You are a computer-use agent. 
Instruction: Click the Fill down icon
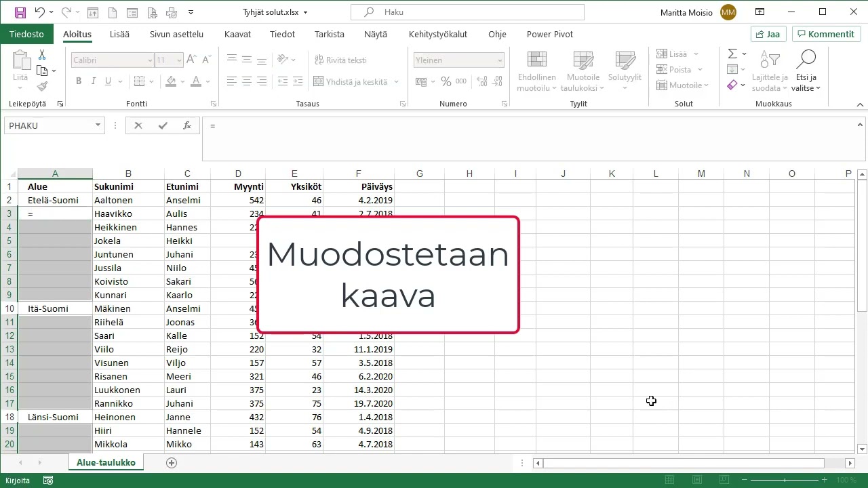pos(732,69)
